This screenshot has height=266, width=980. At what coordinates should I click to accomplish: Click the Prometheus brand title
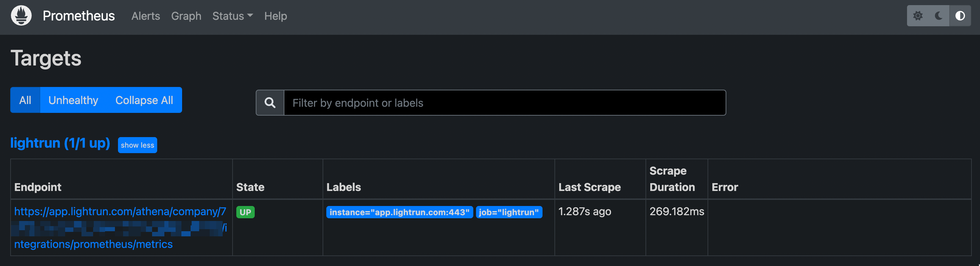pyautogui.click(x=78, y=16)
